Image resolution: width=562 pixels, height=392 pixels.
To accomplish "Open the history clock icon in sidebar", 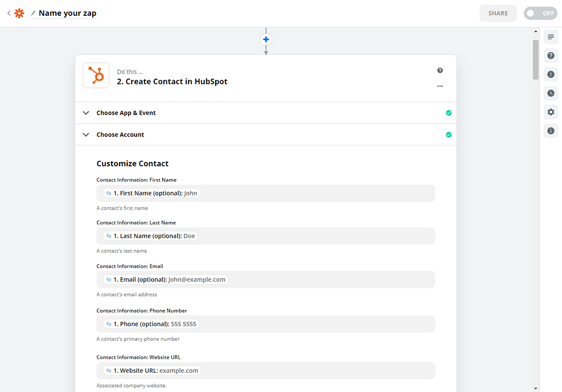I will [550, 93].
